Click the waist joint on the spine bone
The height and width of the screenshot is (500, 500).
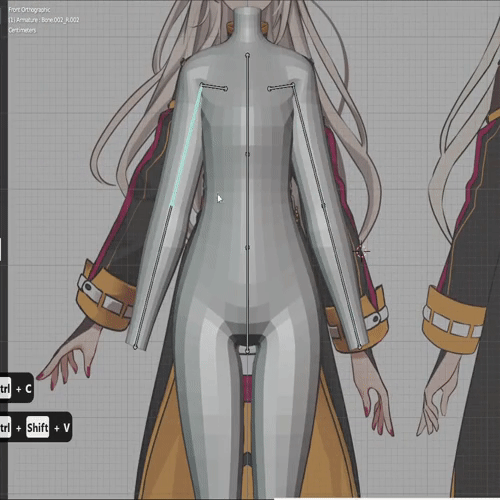[x=247, y=247]
